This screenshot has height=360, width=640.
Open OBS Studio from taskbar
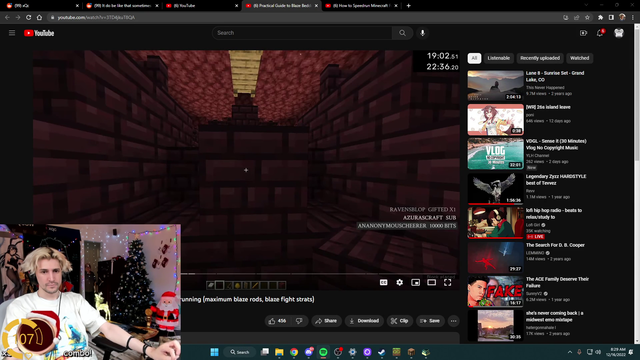tap(338, 352)
